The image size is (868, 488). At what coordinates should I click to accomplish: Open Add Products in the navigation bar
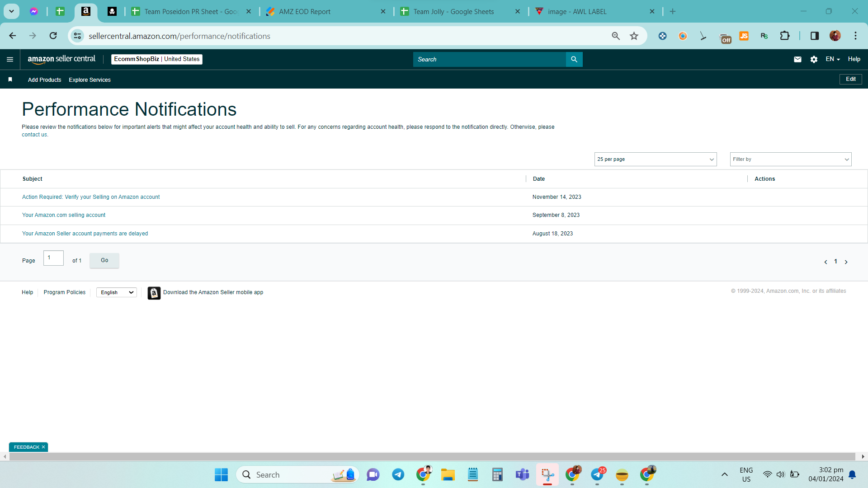point(44,80)
